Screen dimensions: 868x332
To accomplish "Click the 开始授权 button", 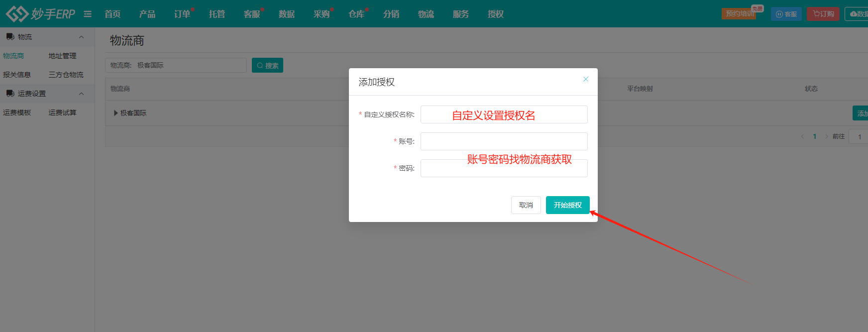I will [568, 205].
